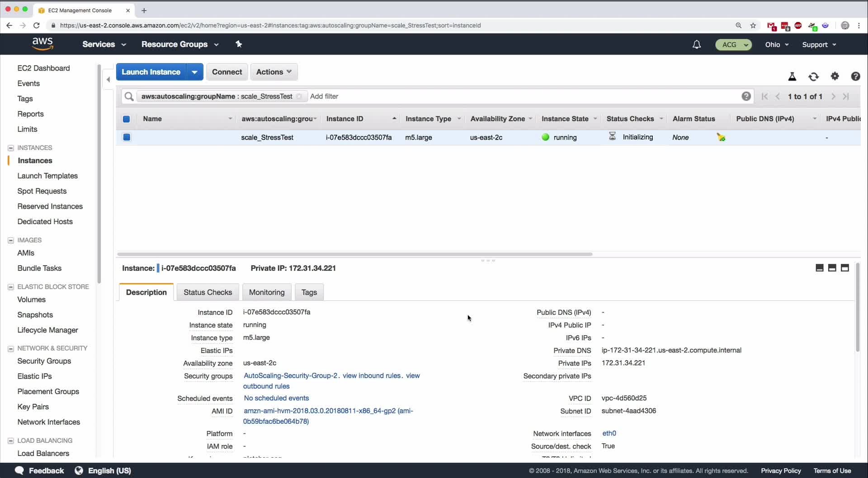This screenshot has height=478, width=868.
Task: Click view inbound rules link
Action: point(372,375)
